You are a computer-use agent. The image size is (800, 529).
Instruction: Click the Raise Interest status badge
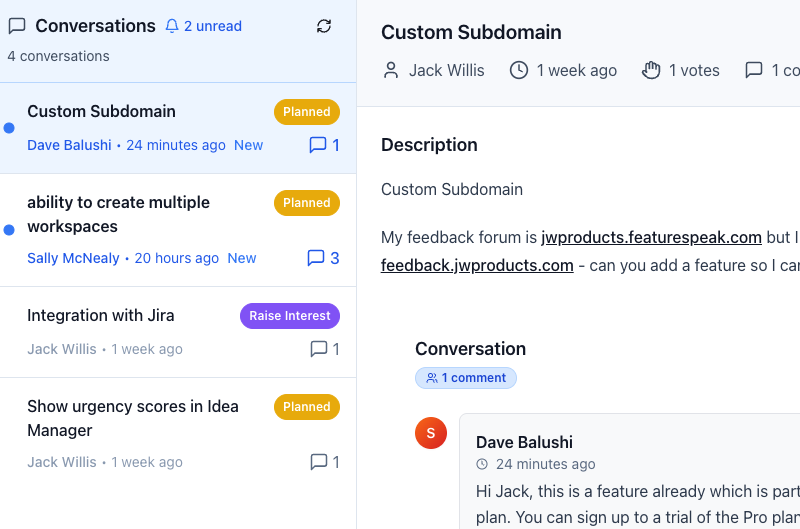point(290,316)
